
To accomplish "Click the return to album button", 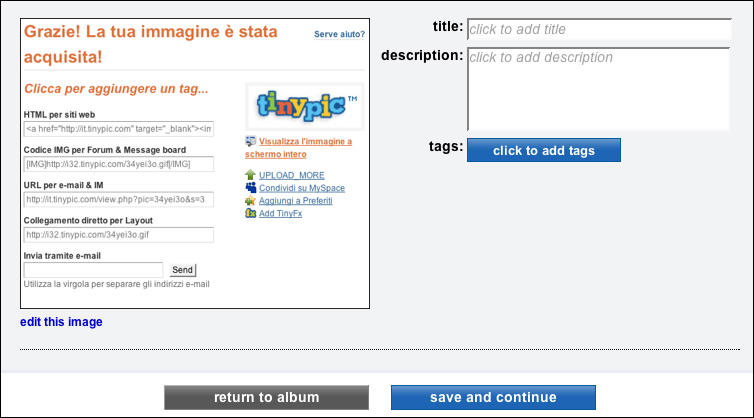I will tap(266, 397).
